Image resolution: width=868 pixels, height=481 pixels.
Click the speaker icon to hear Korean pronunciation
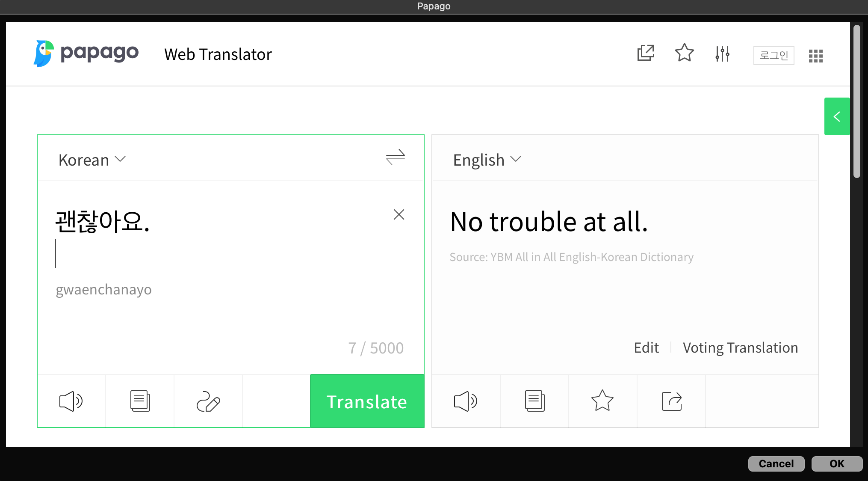click(71, 401)
